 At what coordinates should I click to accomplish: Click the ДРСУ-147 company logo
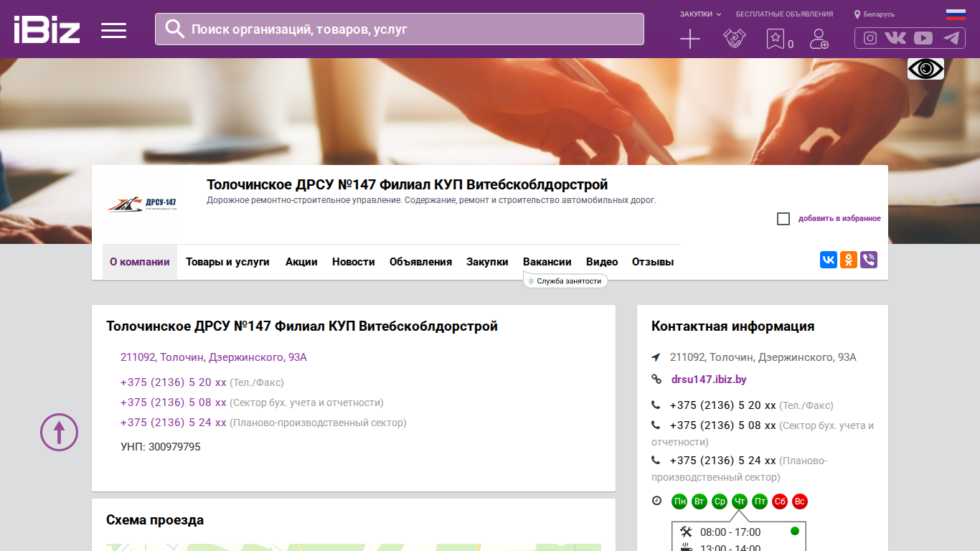click(142, 205)
